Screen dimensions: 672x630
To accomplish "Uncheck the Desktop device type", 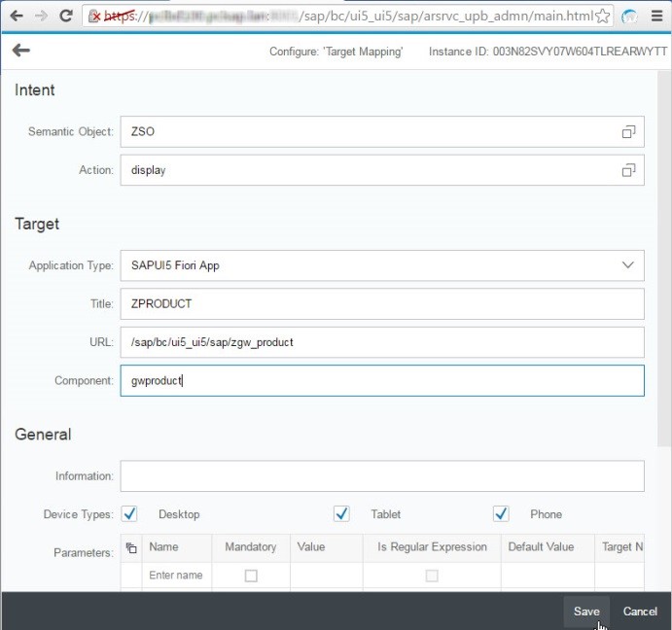I will tap(129, 513).
